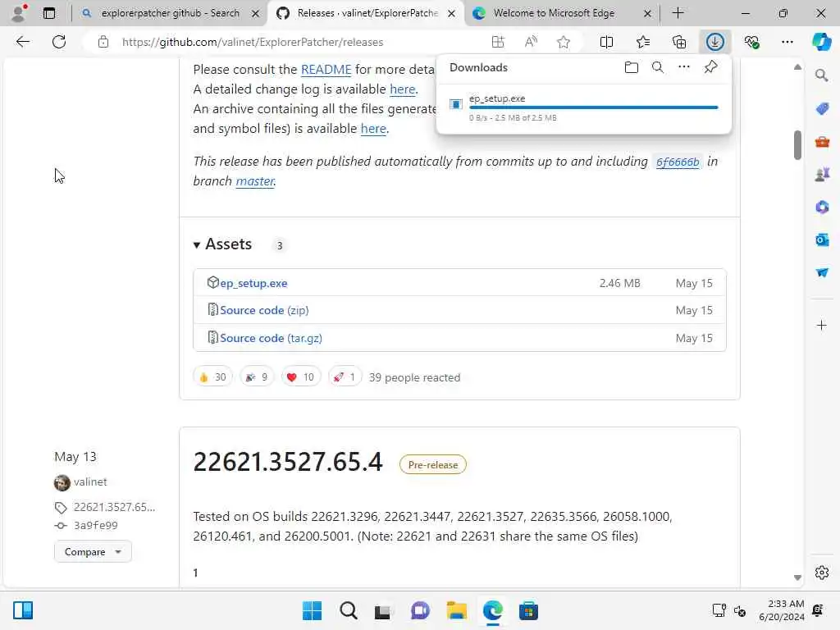
Task: Toggle party popper reaction 9
Action: [257, 377]
